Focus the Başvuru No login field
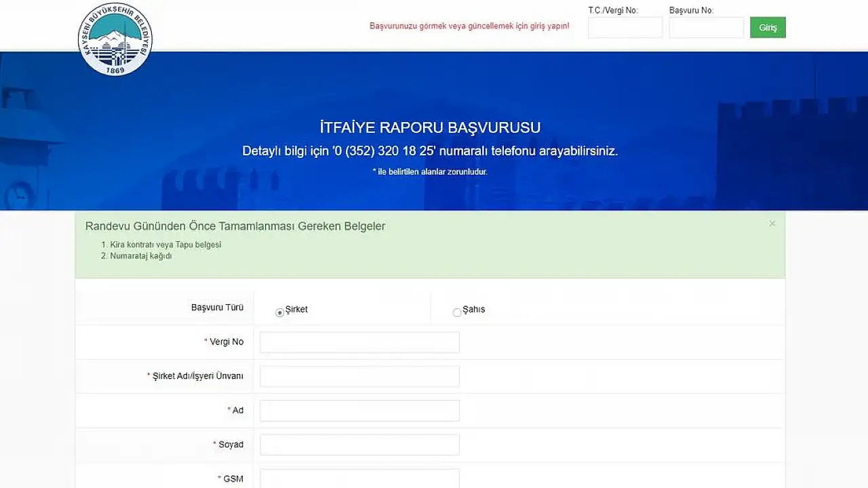The height and width of the screenshot is (488, 868). coord(706,28)
